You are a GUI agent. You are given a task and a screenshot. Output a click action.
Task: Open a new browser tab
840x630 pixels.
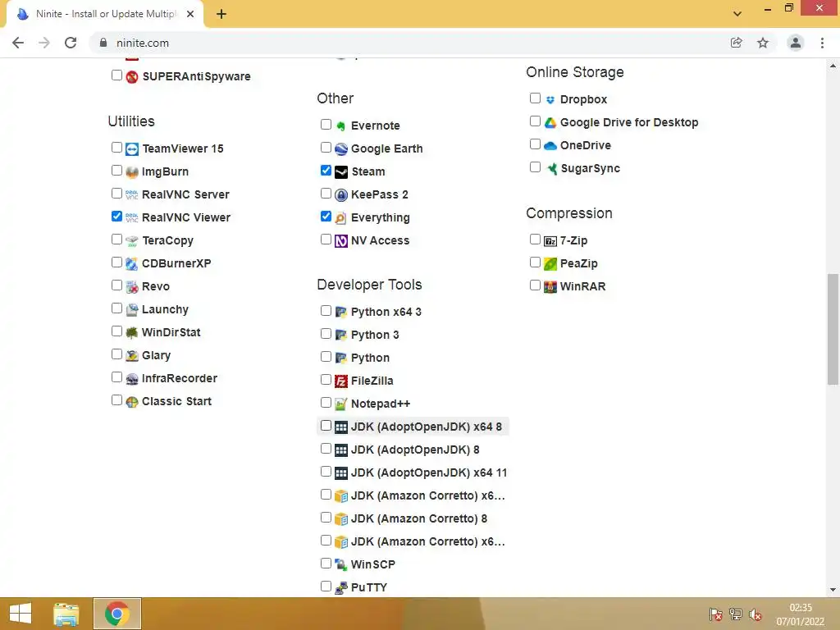(x=221, y=14)
